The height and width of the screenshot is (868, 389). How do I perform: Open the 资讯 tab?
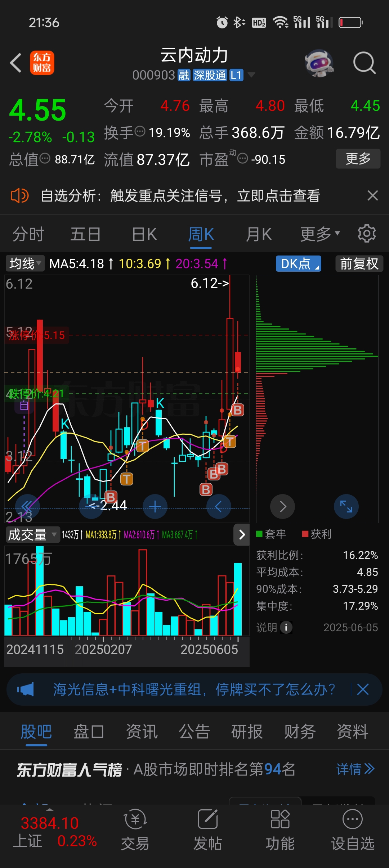[142, 731]
